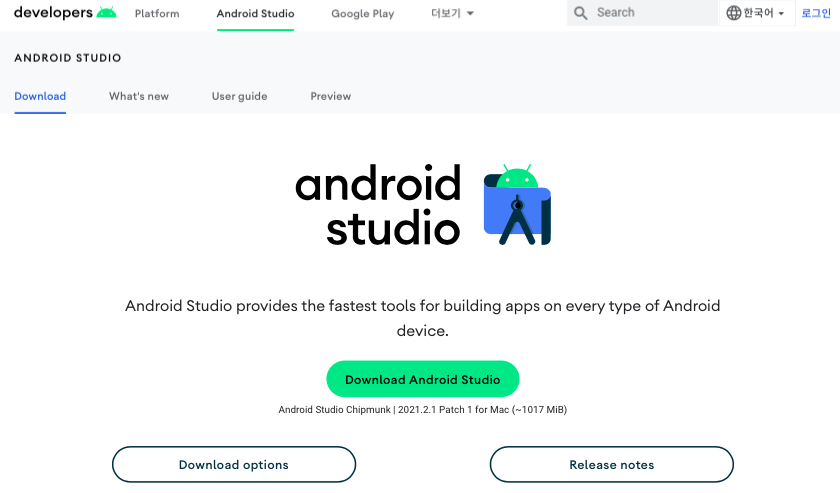Click the Download options button

[234, 465]
